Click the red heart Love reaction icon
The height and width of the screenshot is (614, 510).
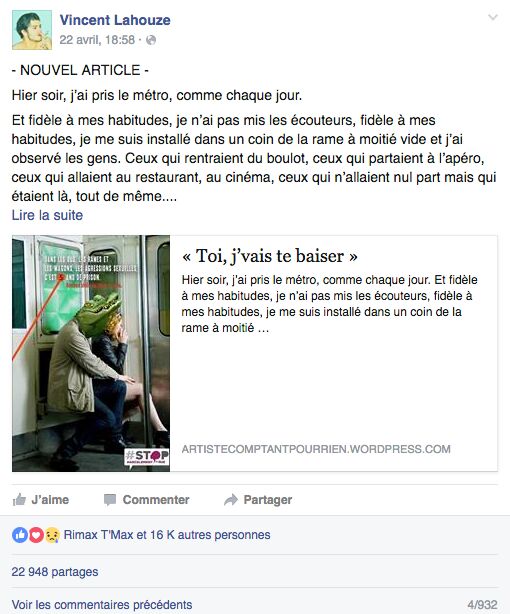(36, 535)
